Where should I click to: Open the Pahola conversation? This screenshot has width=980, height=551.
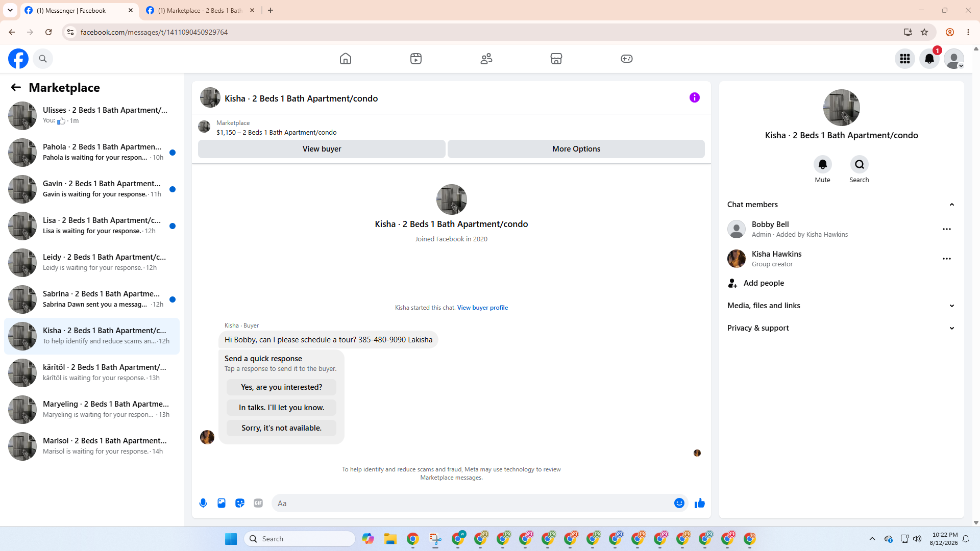(92, 153)
